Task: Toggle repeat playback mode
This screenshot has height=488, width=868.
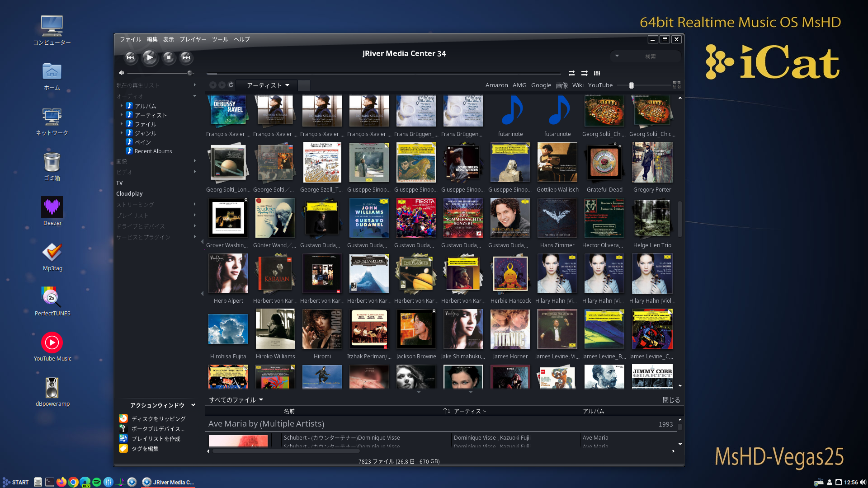Action: 571,73
